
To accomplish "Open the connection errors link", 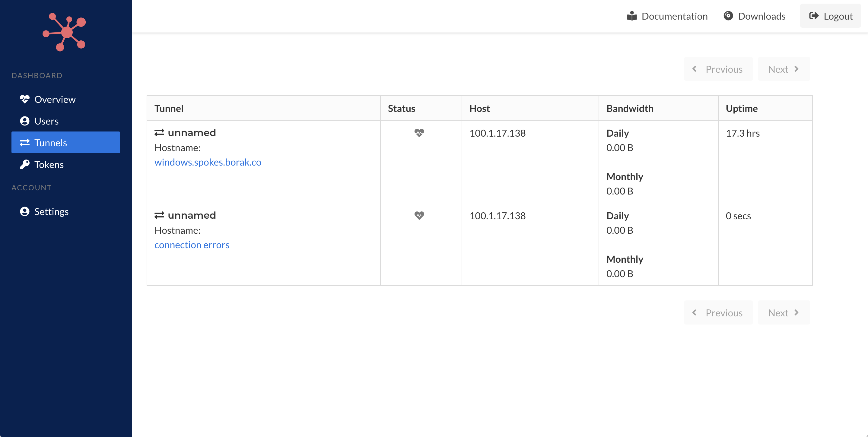I will [x=192, y=245].
